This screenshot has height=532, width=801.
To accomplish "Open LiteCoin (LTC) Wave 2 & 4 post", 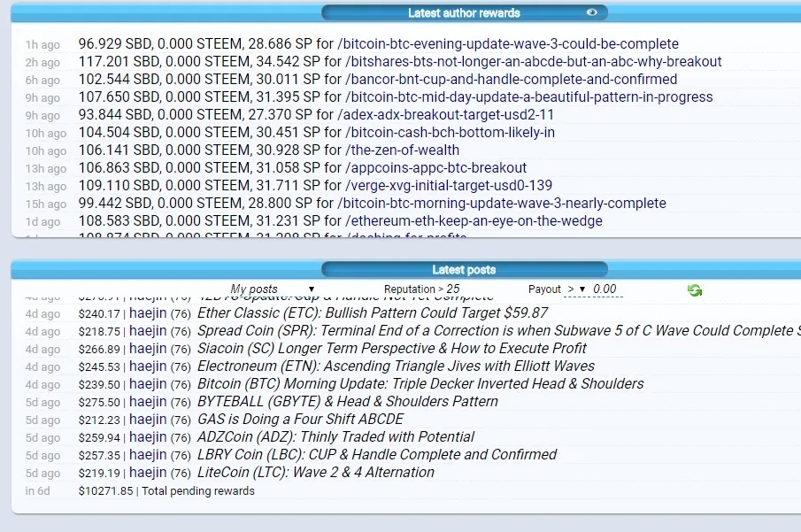I will click(x=316, y=472).
